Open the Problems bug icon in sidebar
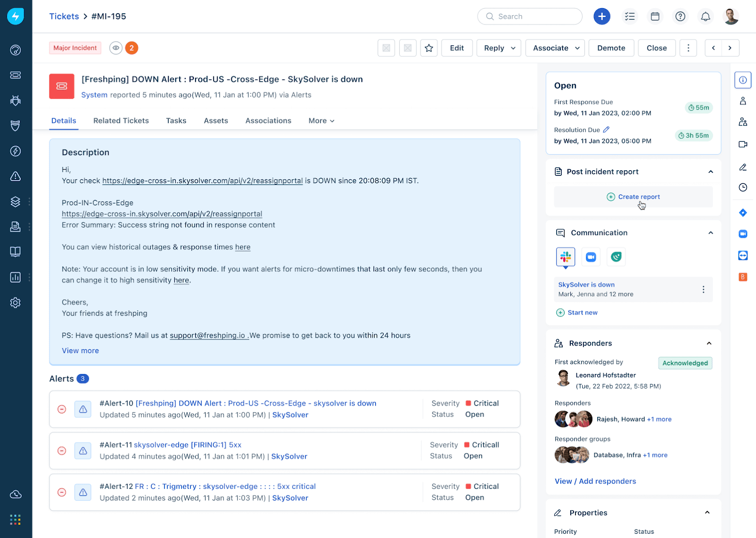Viewport: 756px width, 538px height. point(16,100)
